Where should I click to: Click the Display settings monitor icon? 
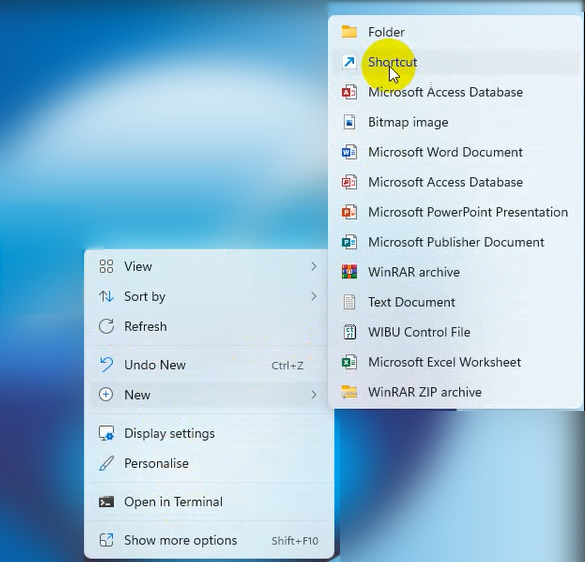[x=106, y=433]
